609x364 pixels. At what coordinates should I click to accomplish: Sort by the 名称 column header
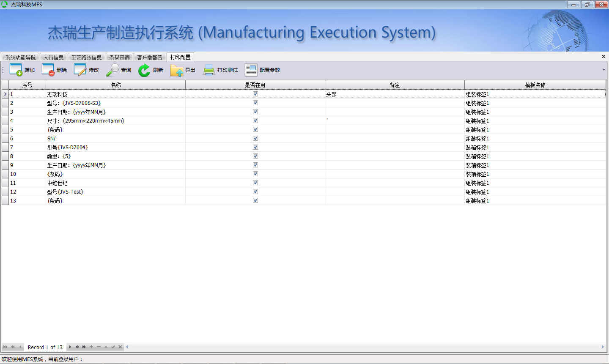pyautogui.click(x=115, y=85)
